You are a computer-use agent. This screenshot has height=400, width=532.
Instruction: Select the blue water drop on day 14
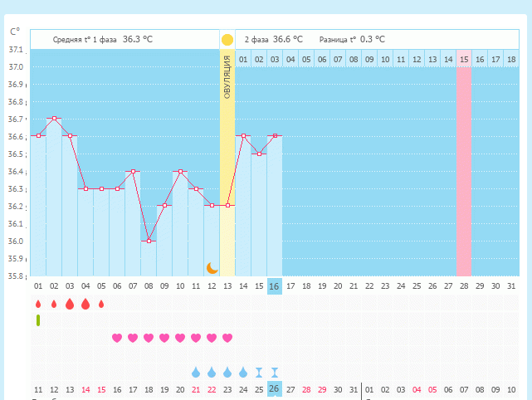[x=243, y=372]
